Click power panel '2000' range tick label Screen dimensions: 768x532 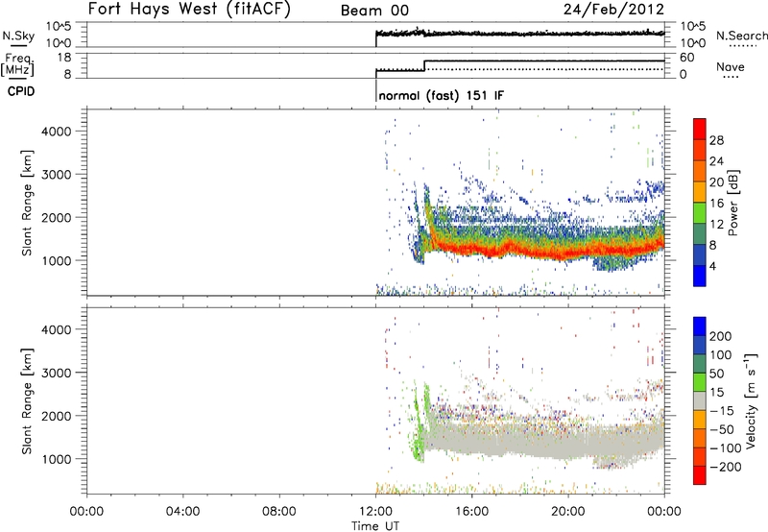tap(56, 217)
